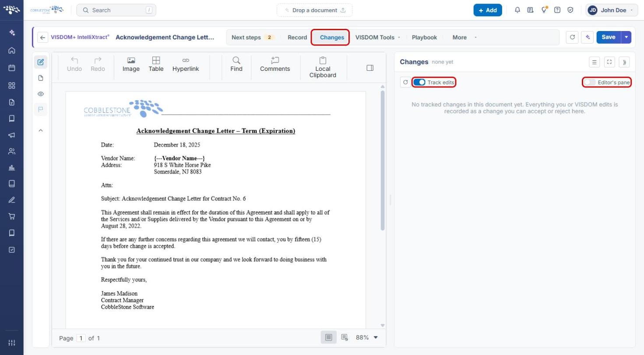Image resolution: width=644 pixels, height=355 pixels.
Task: Click the Drop a document upload area
Action: (x=314, y=10)
